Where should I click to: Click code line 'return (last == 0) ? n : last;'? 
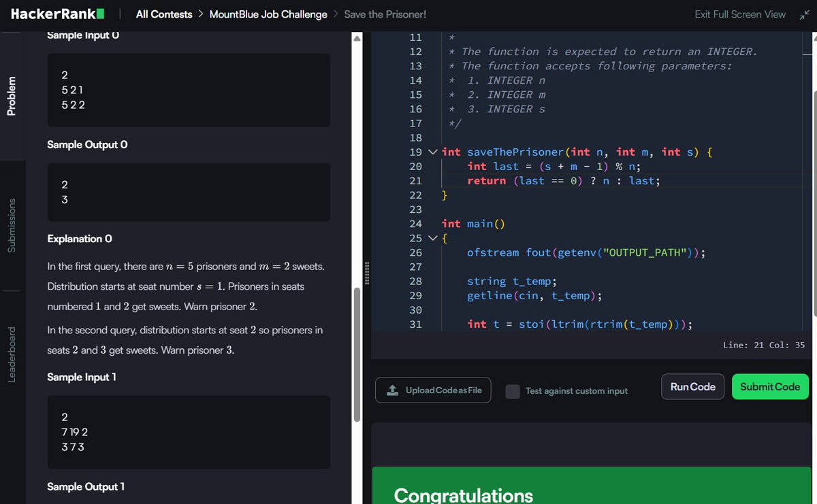coord(564,180)
